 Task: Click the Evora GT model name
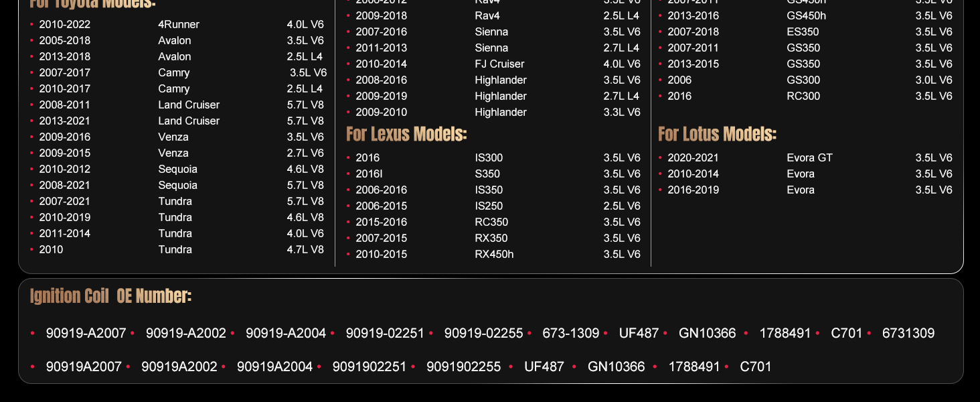click(809, 158)
